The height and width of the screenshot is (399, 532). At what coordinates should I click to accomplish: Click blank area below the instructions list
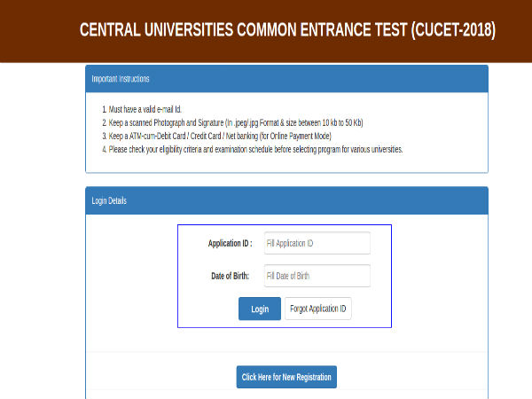click(286, 164)
